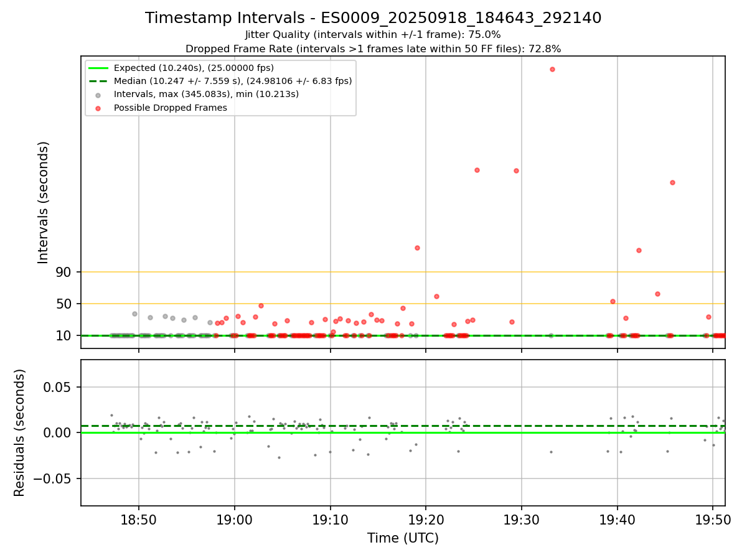Click the Dropped Frame Rate 72.8% subtitle
Image resolution: width=747 pixels, height=560 pixels.
click(373, 49)
